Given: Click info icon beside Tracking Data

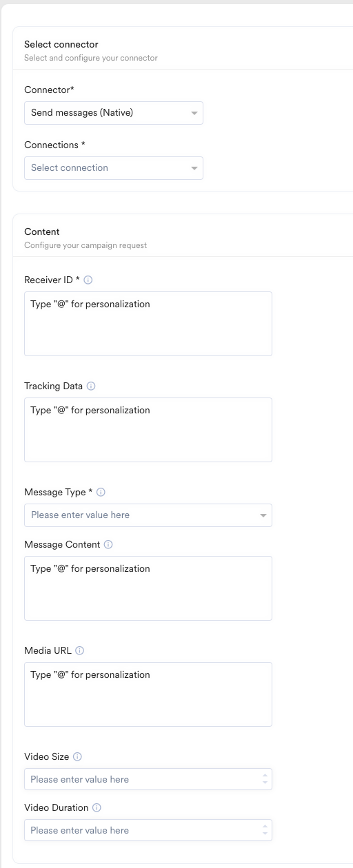Looking at the screenshot, I should pos(91,386).
